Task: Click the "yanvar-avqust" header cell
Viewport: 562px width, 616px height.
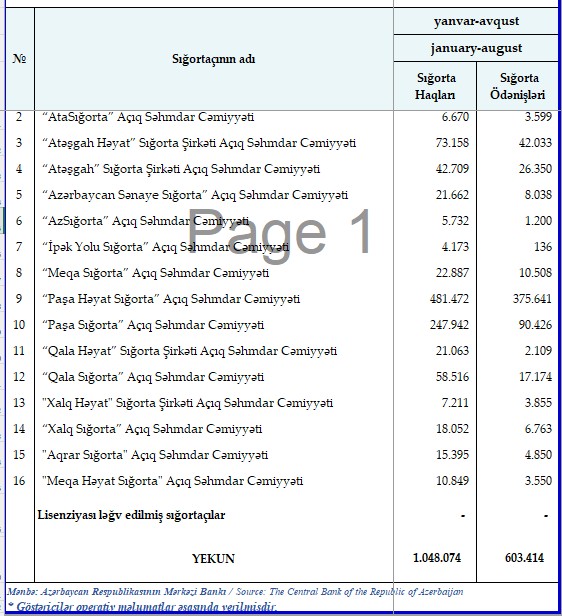Action: point(476,21)
